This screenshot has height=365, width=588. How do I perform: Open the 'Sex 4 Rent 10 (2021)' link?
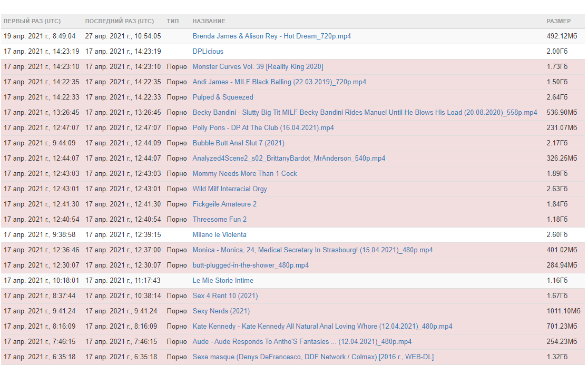coord(225,295)
